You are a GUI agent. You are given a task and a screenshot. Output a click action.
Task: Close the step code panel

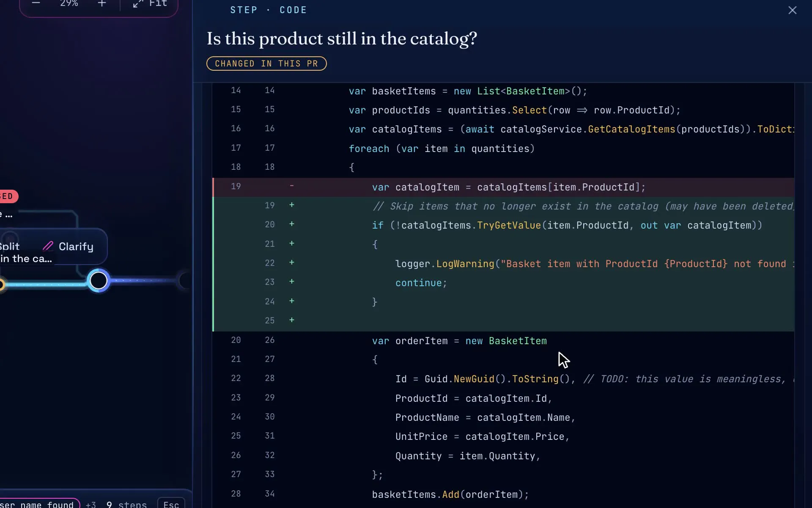tap(792, 10)
